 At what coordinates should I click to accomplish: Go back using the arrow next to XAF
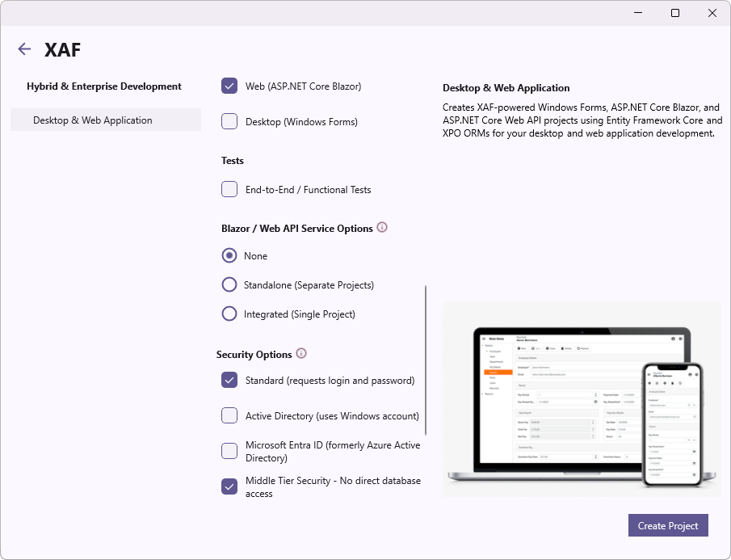point(24,49)
